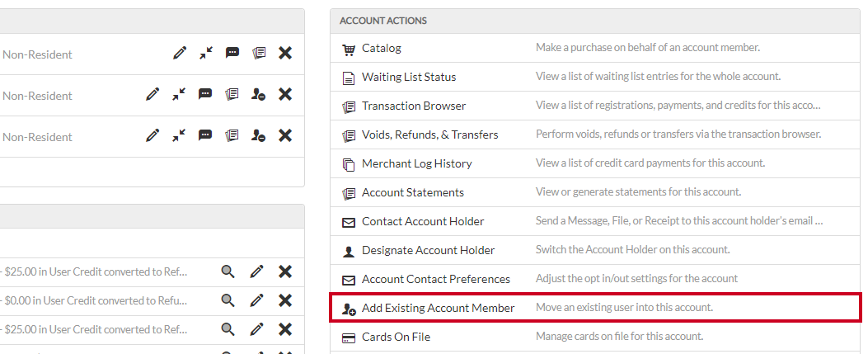This screenshot has height=354, width=868.
Task: Open comments bubble in middle Non-Resident row
Action: pyautogui.click(x=205, y=94)
